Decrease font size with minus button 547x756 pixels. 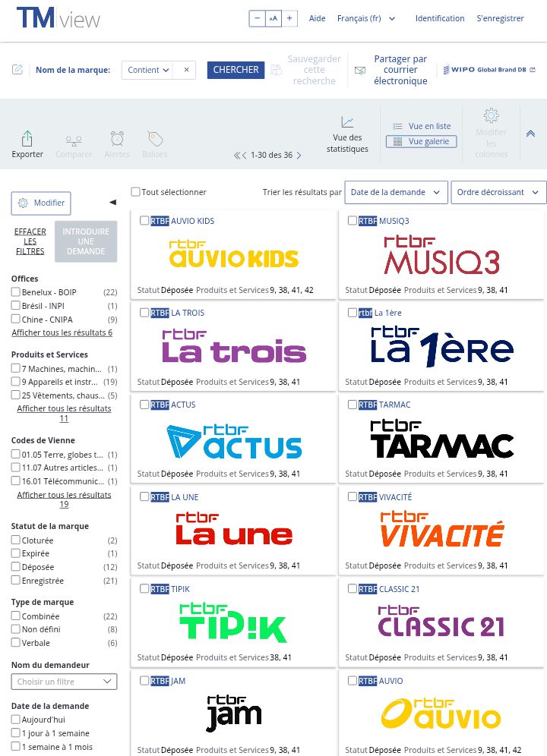point(257,18)
